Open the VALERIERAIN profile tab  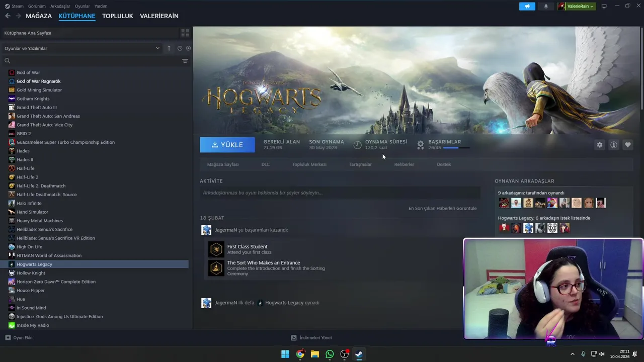coord(159,16)
